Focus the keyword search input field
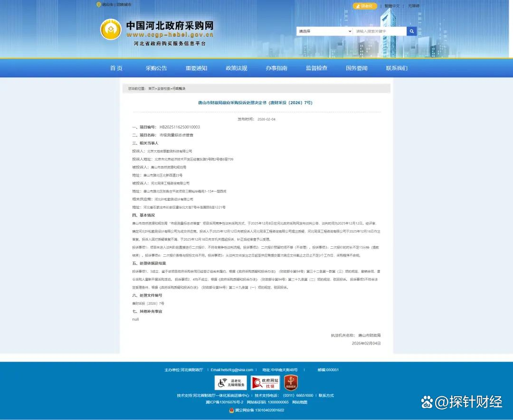This screenshot has width=513, height=420. pyautogui.click(x=380, y=31)
